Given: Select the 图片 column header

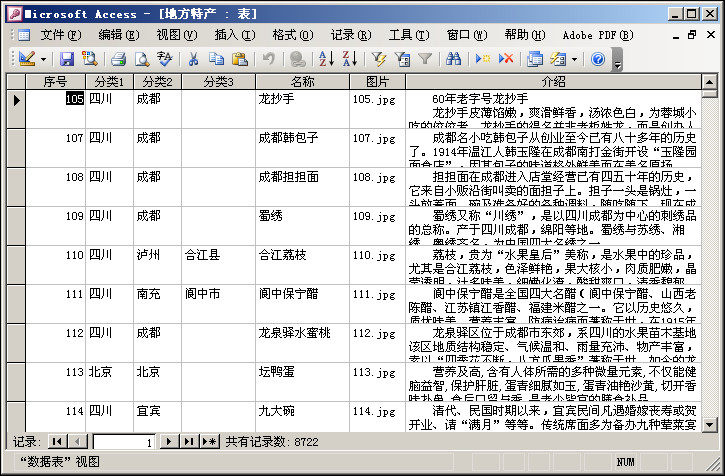Looking at the screenshot, I should click(378, 82).
